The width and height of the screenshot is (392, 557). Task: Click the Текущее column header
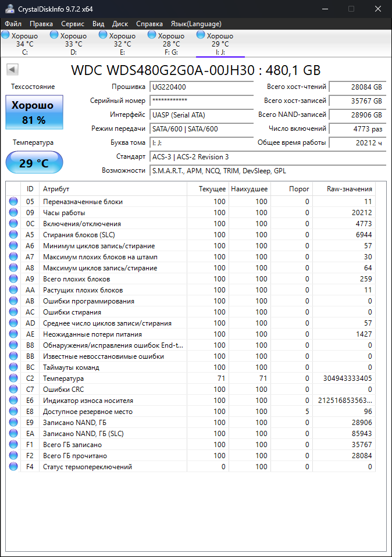click(208, 189)
